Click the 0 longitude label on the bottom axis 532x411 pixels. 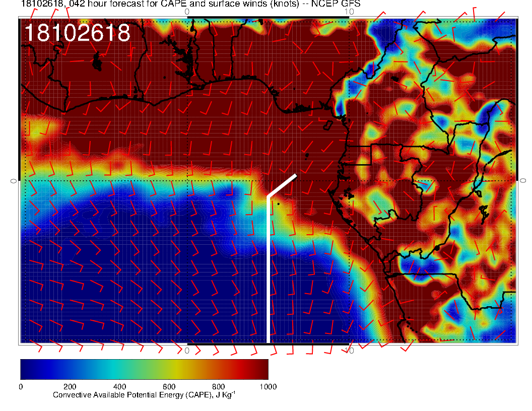click(x=187, y=350)
